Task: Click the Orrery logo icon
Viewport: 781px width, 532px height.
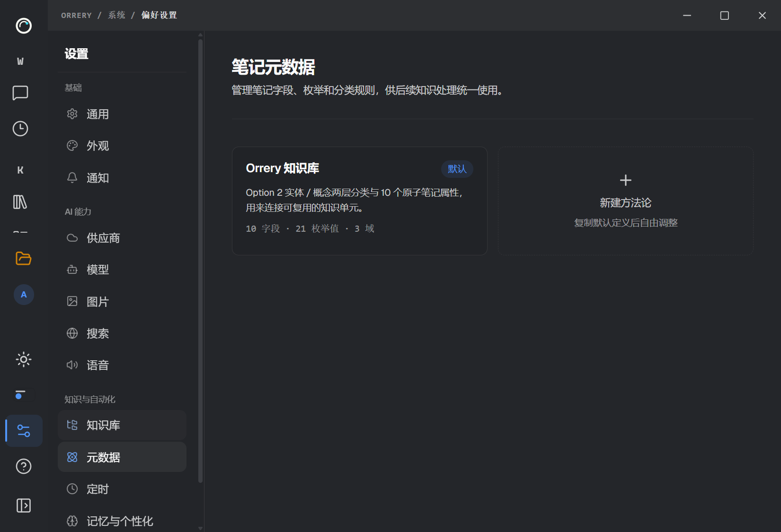Action: [x=24, y=26]
